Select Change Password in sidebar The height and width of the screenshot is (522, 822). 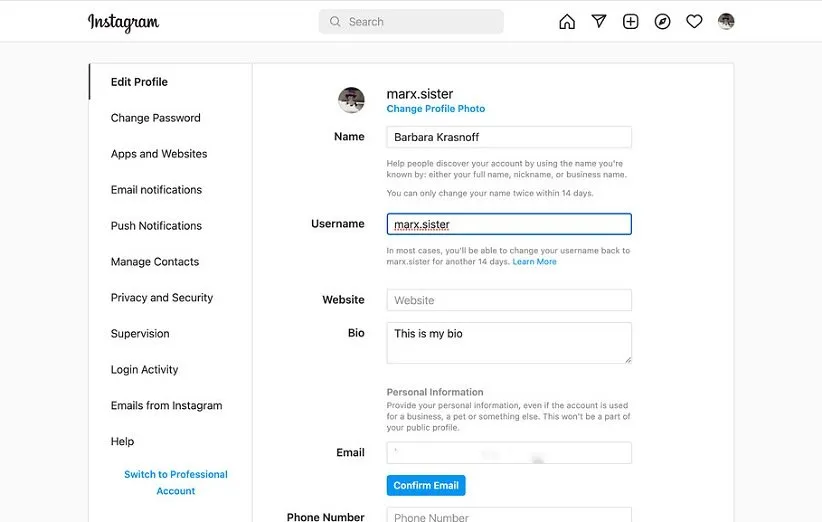[156, 118]
